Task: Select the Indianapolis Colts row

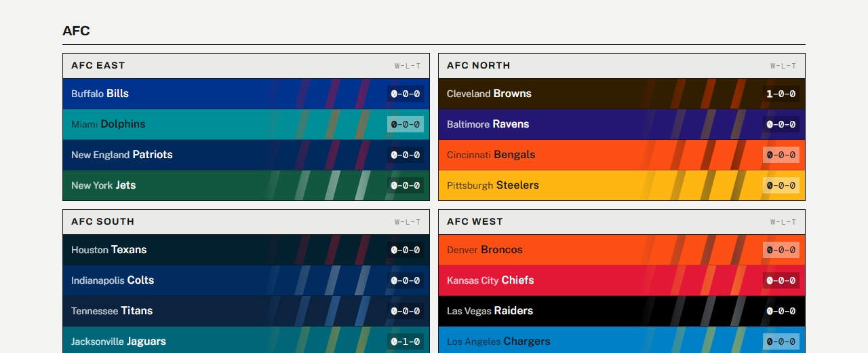Action: (x=246, y=280)
